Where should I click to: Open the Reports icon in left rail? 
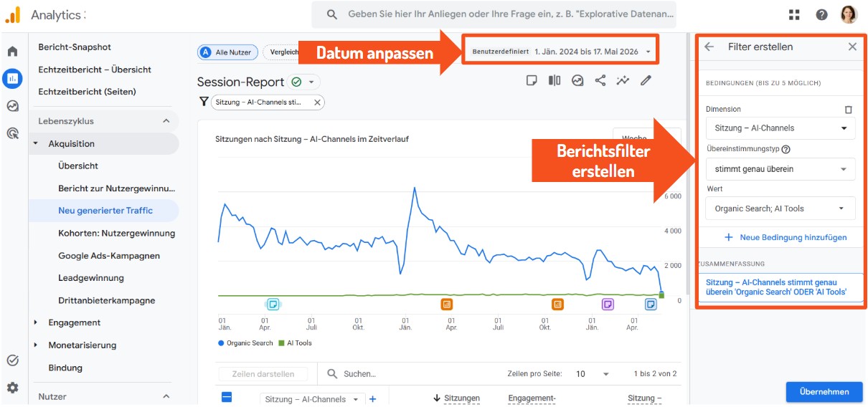click(12, 78)
